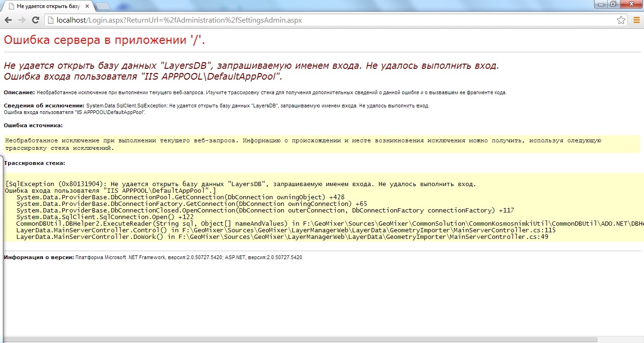Restore down the Chrome window
This screenshot has width=644, height=343.
click(613, 4)
